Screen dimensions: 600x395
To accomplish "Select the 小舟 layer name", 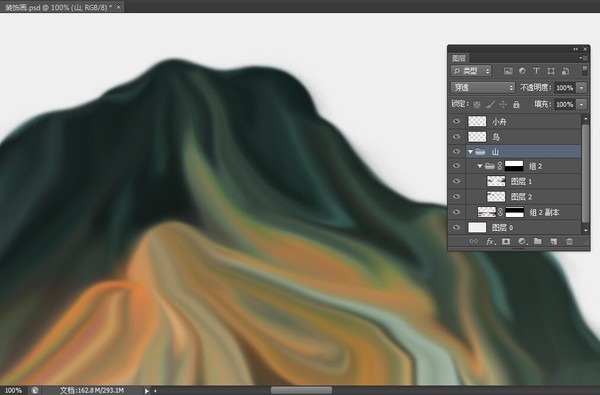I will pos(499,122).
